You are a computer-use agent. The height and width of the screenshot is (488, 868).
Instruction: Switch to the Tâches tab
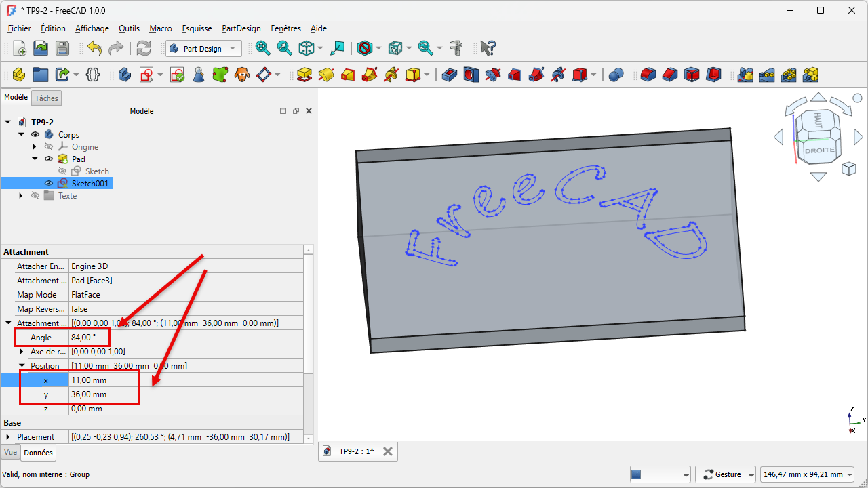pyautogui.click(x=47, y=98)
